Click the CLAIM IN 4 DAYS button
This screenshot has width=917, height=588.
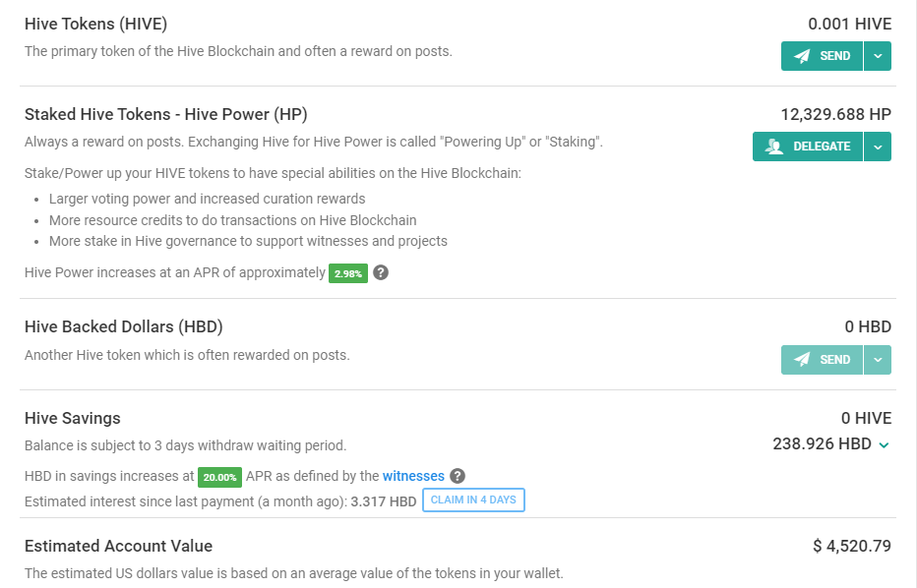click(x=473, y=500)
